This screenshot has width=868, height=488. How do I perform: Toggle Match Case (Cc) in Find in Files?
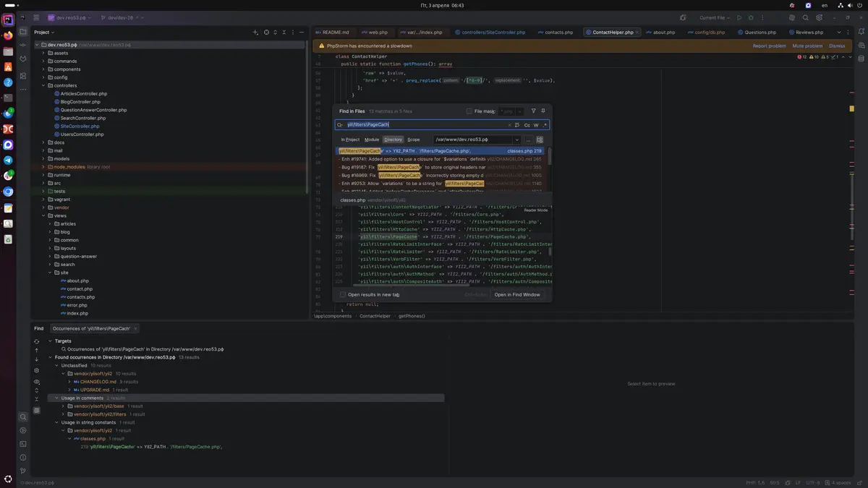[527, 125]
